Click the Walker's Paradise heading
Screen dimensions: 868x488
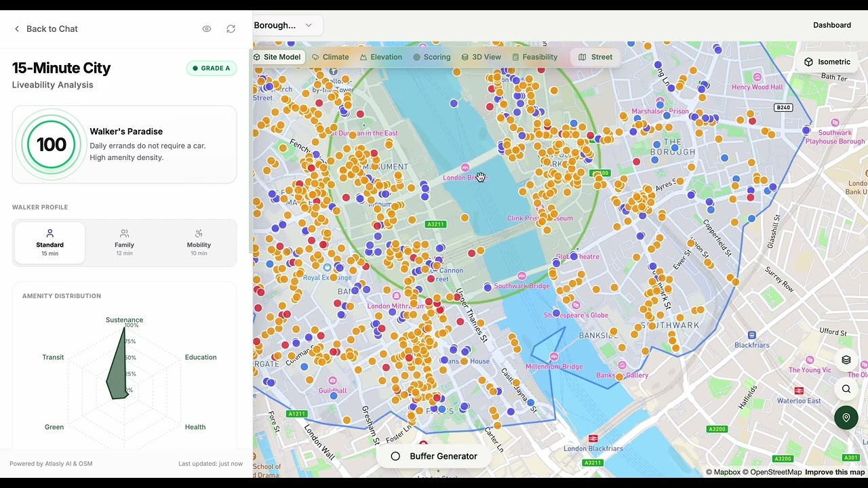pos(126,131)
